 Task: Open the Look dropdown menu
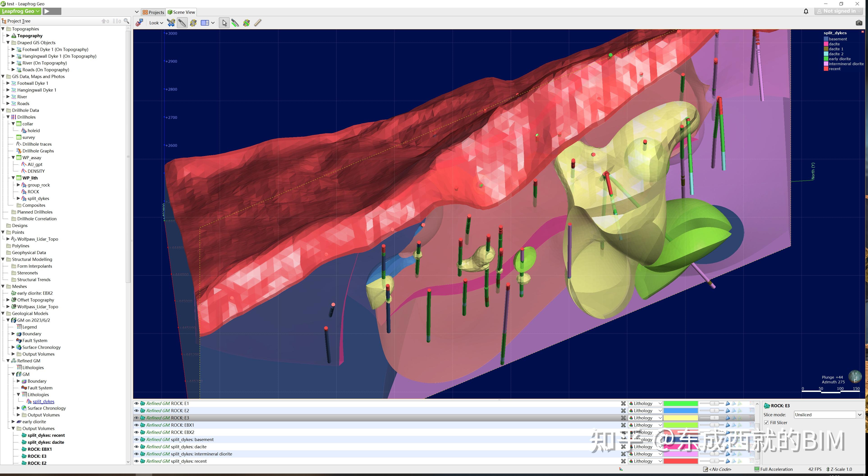click(156, 23)
